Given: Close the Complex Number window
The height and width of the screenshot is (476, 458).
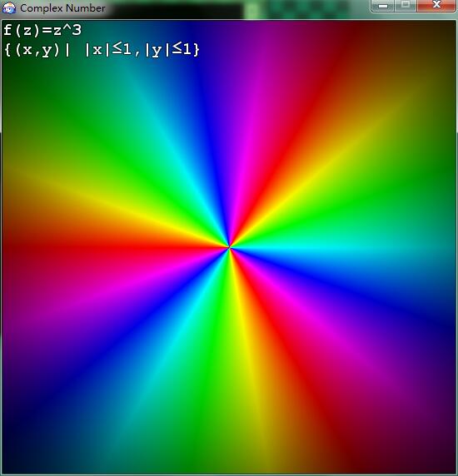Looking at the screenshot, I should point(436,6).
